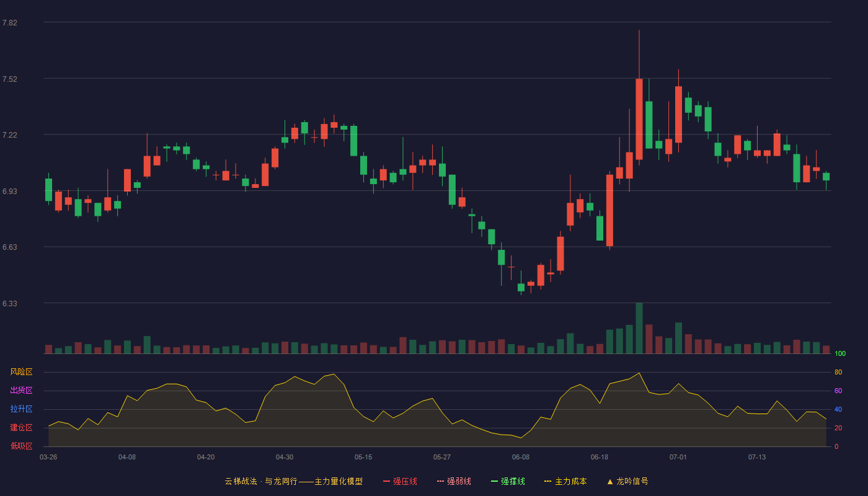The image size is (868, 496).
Task: Click the 60 indicator axis value
Action: [838, 391]
